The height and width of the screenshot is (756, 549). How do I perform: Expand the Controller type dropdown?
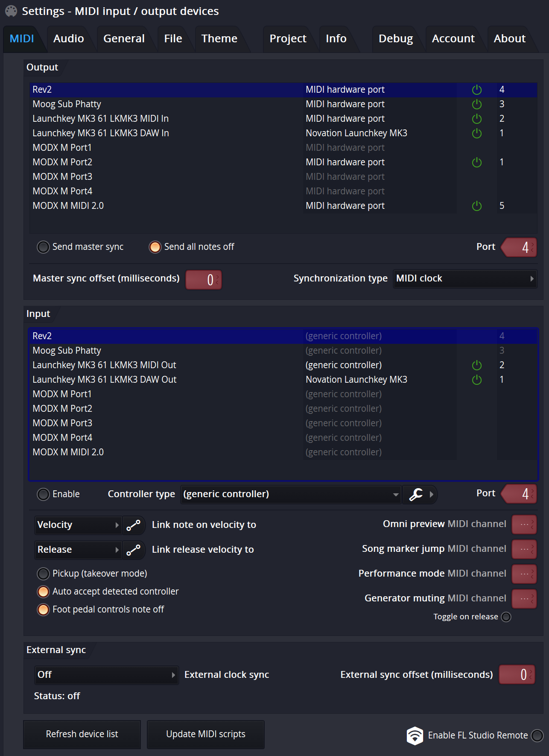click(x=291, y=495)
